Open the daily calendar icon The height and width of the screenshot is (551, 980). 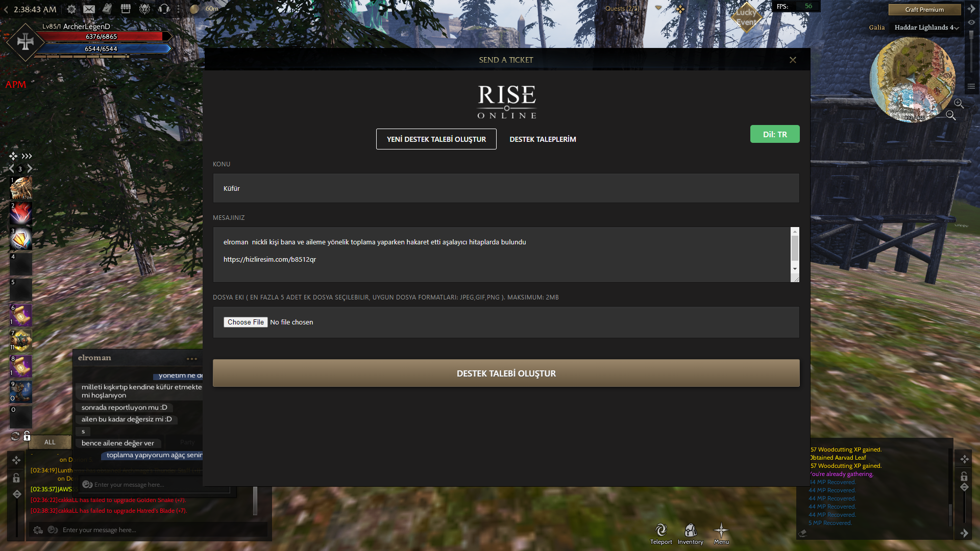(107, 9)
